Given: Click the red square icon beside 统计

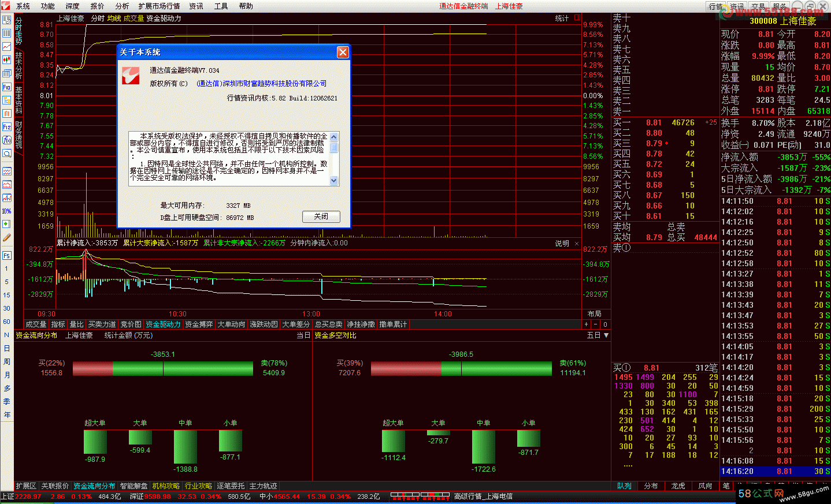Looking at the screenshot, I should tap(577, 18).
